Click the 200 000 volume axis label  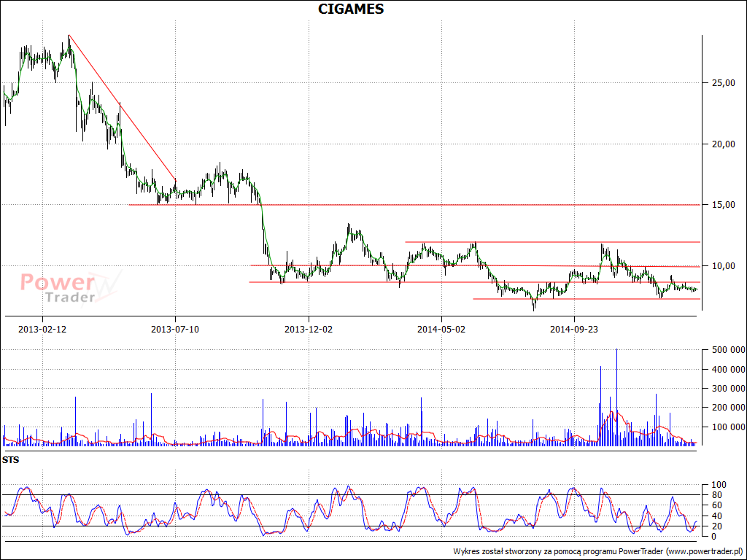[729, 408]
